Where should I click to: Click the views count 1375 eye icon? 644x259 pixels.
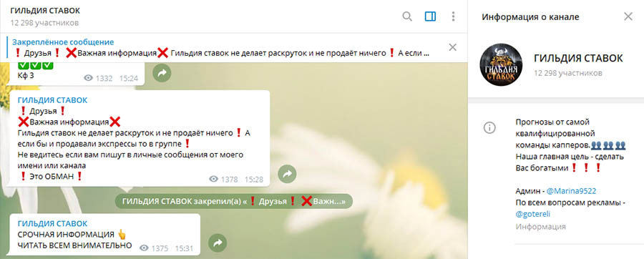pyautogui.click(x=144, y=248)
